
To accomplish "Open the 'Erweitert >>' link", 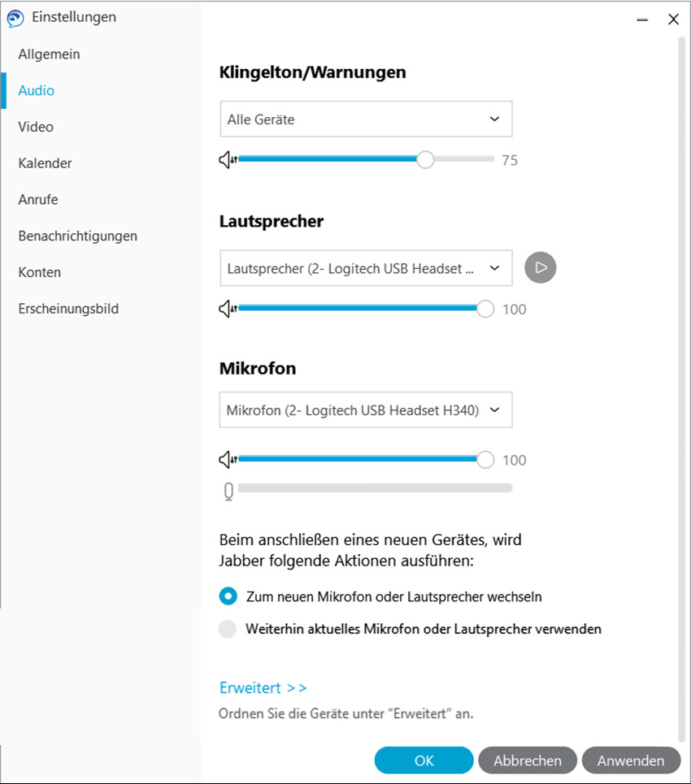I will point(263,687).
